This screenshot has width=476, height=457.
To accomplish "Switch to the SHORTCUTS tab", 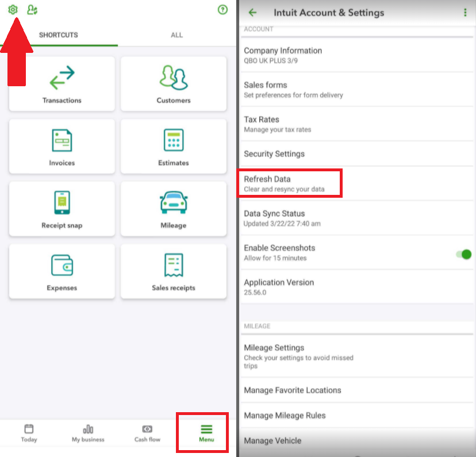I will coord(59,35).
